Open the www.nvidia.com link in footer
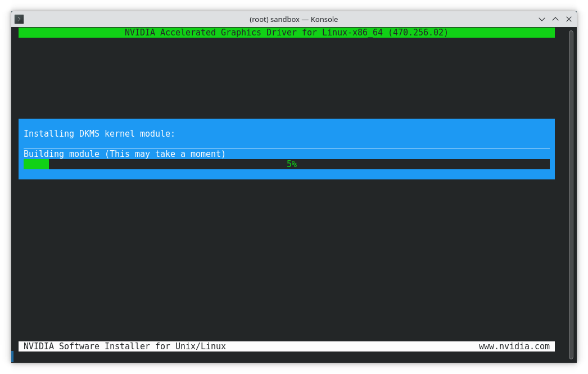The height and width of the screenshot is (374, 588). [514, 346]
